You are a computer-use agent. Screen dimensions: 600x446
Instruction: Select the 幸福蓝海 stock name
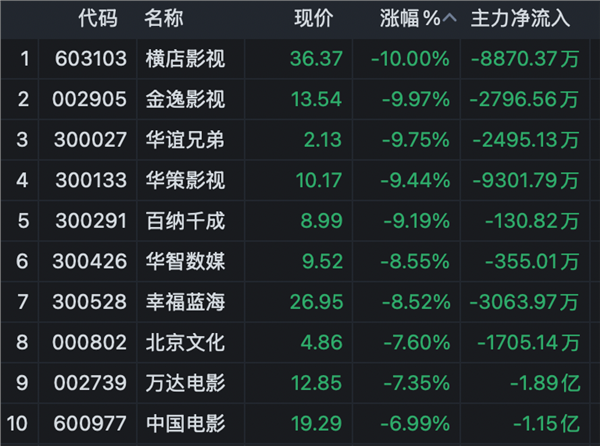[185, 301]
